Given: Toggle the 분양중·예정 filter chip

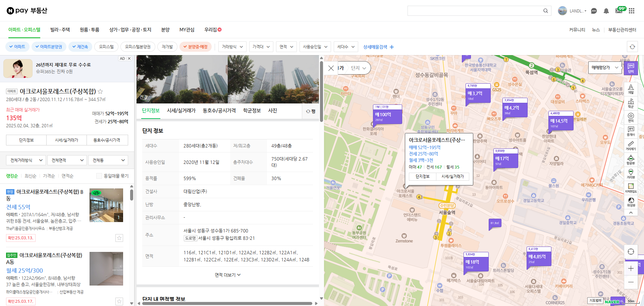Looking at the screenshot, I should pos(196,47).
